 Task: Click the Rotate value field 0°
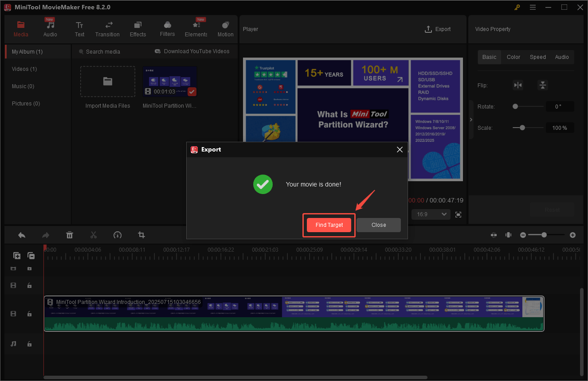[x=560, y=106]
